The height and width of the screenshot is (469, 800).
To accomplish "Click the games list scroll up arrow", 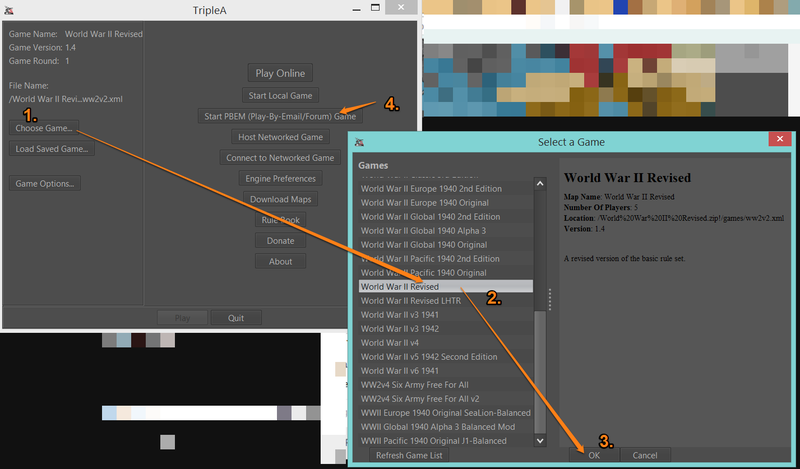I will pyautogui.click(x=540, y=184).
